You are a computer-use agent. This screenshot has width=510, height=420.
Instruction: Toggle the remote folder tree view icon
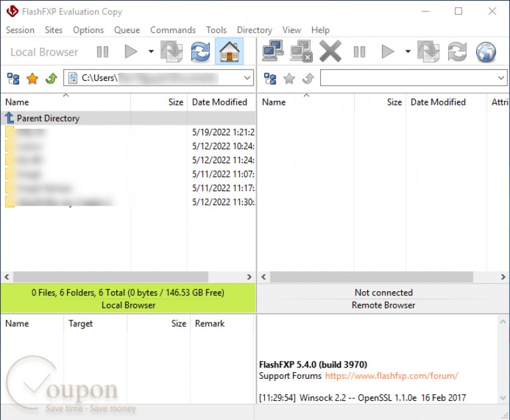coord(270,78)
